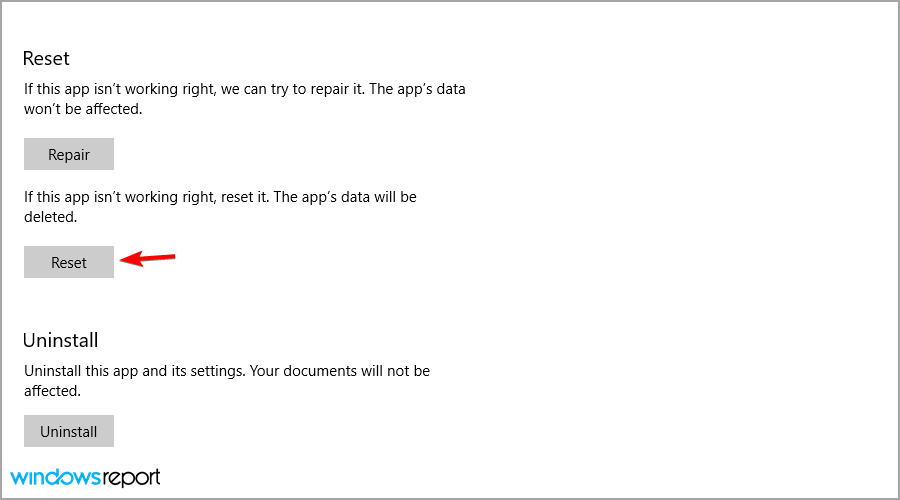Click "Your documents will not be" text
The width and height of the screenshot is (900, 500).
[340, 371]
